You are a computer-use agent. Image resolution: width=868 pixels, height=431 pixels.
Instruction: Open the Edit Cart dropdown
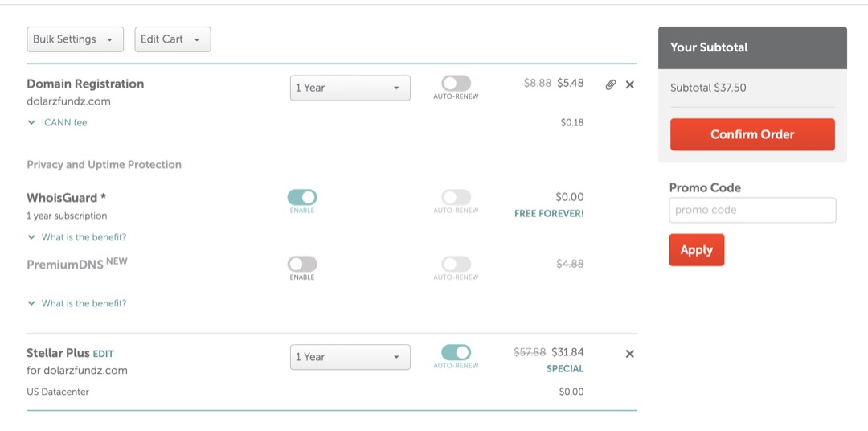click(x=172, y=39)
